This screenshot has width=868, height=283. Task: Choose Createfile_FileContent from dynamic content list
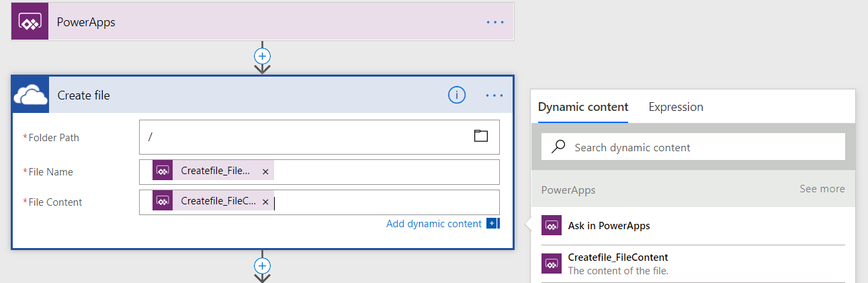pos(618,257)
